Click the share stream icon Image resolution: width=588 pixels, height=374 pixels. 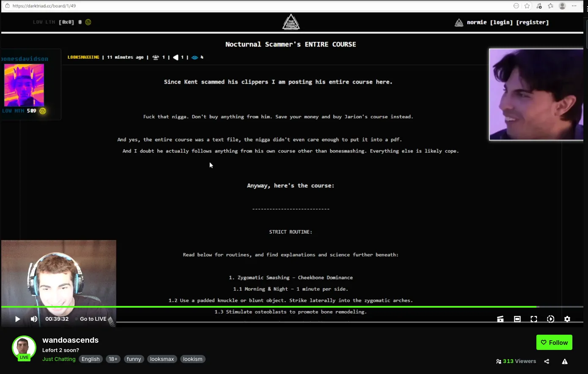[547, 361]
